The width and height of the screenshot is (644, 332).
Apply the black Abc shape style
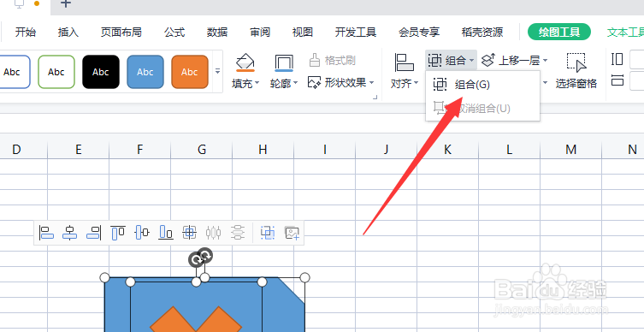point(101,72)
